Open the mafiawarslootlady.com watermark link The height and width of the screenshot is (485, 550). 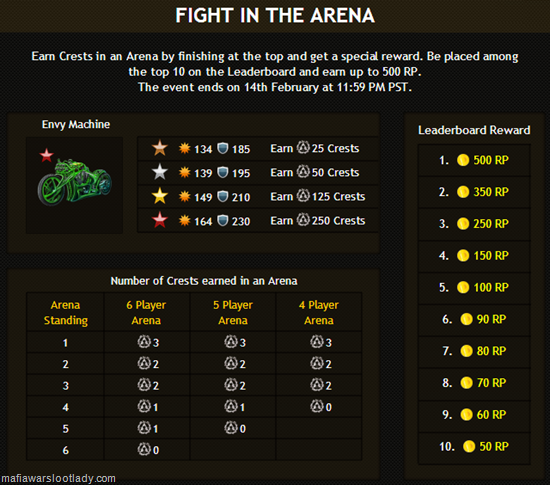point(58,478)
